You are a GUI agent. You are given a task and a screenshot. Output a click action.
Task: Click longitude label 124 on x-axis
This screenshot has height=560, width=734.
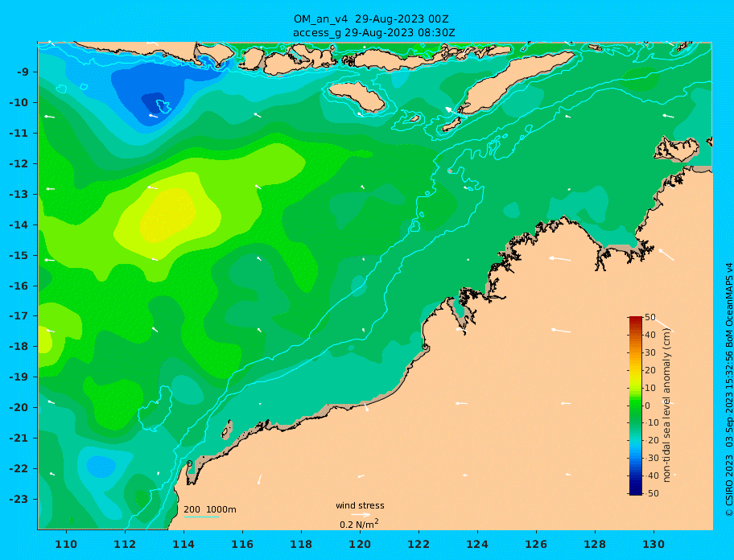477,544
